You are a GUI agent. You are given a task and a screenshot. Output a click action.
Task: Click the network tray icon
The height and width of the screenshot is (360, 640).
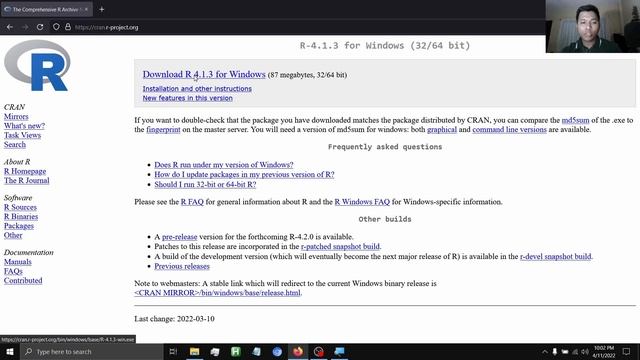click(575, 351)
